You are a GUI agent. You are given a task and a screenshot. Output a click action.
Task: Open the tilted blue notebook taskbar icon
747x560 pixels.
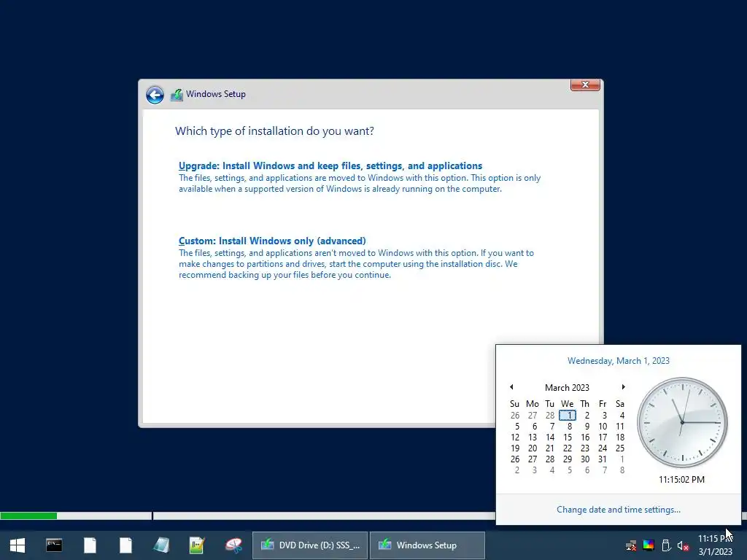tap(161, 545)
